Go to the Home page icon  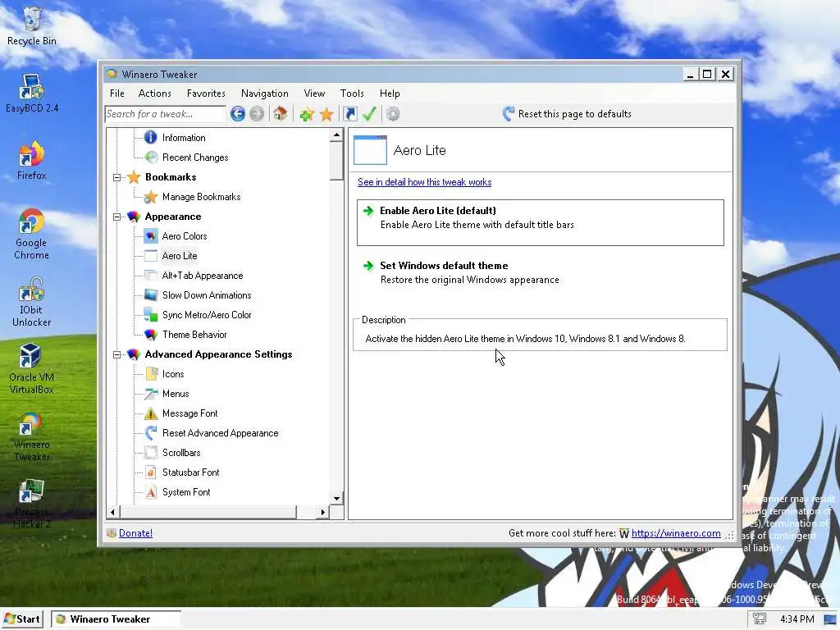tap(281, 113)
